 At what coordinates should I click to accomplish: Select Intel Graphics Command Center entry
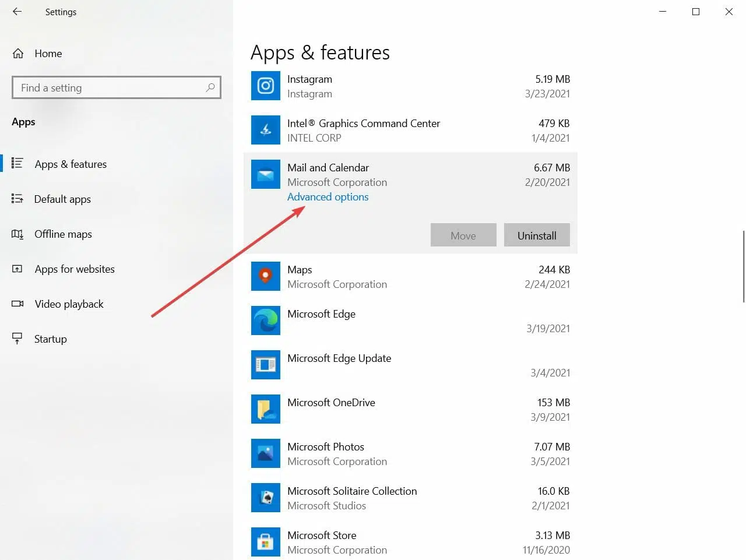click(410, 130)
